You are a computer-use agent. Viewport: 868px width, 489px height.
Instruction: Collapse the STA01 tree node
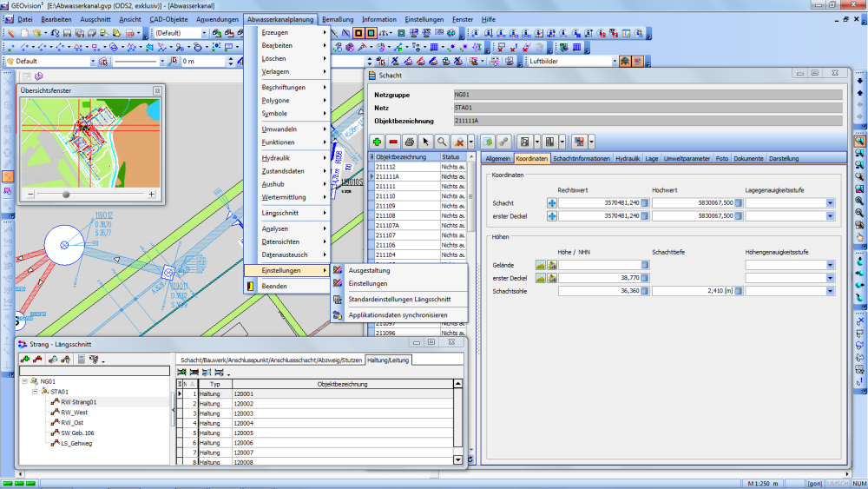(34, 392)
